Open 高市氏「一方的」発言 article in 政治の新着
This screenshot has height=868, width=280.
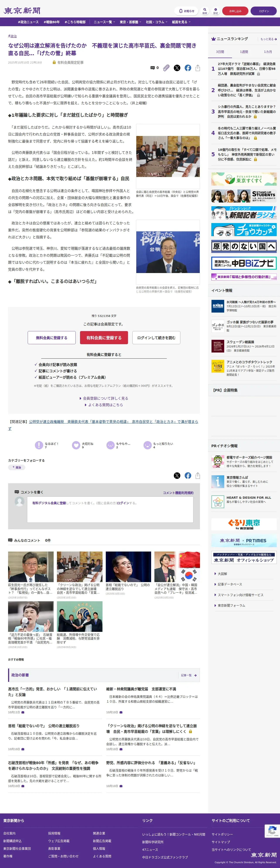point(53,692)
